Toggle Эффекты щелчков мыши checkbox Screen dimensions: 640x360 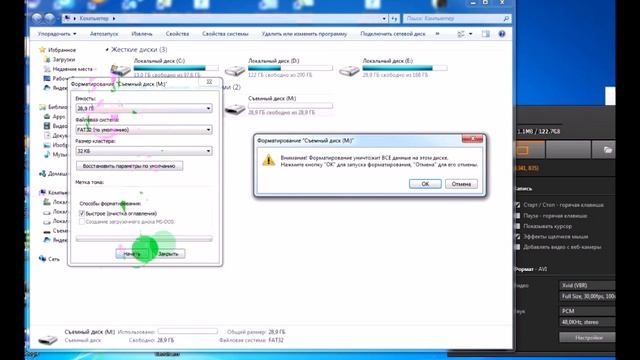[x=518, y=236]
